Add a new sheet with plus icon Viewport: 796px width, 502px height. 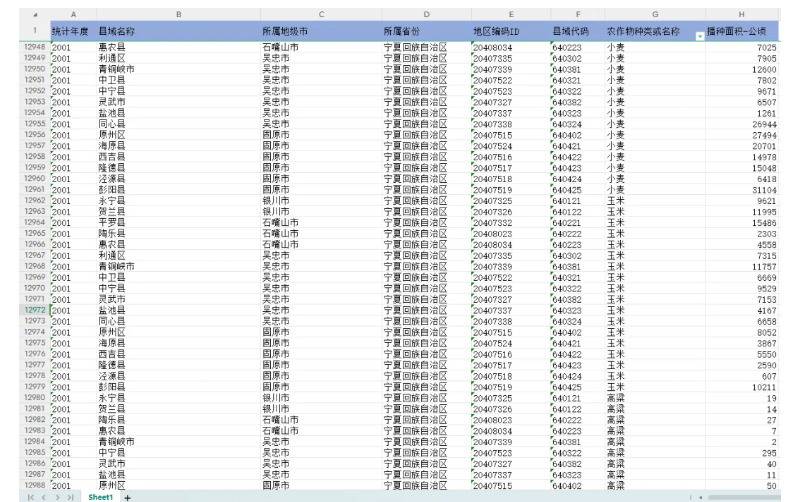click(x=127, y=498)
